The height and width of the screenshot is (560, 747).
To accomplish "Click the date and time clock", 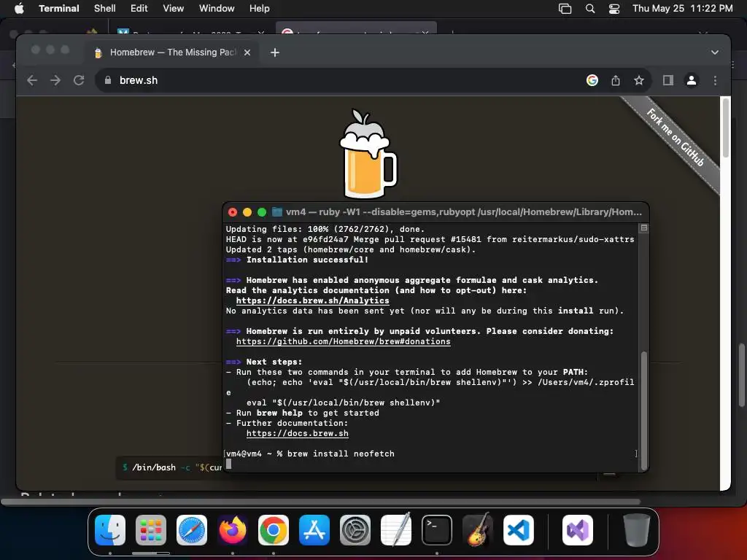I will point(683,8).
